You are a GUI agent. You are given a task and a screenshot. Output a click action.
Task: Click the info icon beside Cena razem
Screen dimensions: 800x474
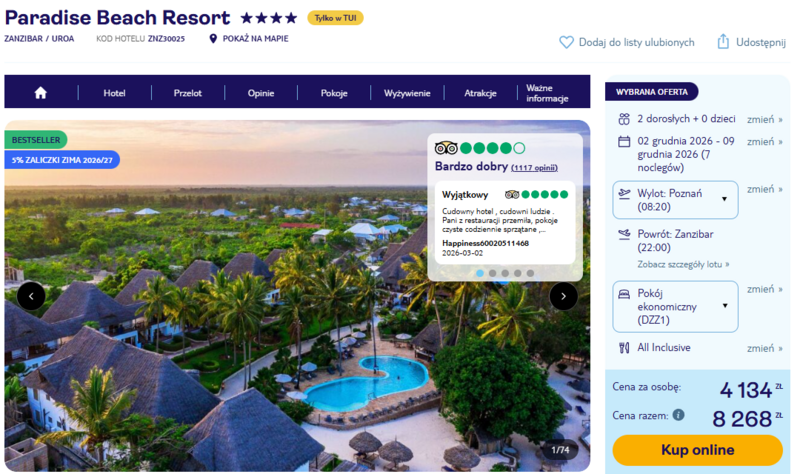click(678, 415)
